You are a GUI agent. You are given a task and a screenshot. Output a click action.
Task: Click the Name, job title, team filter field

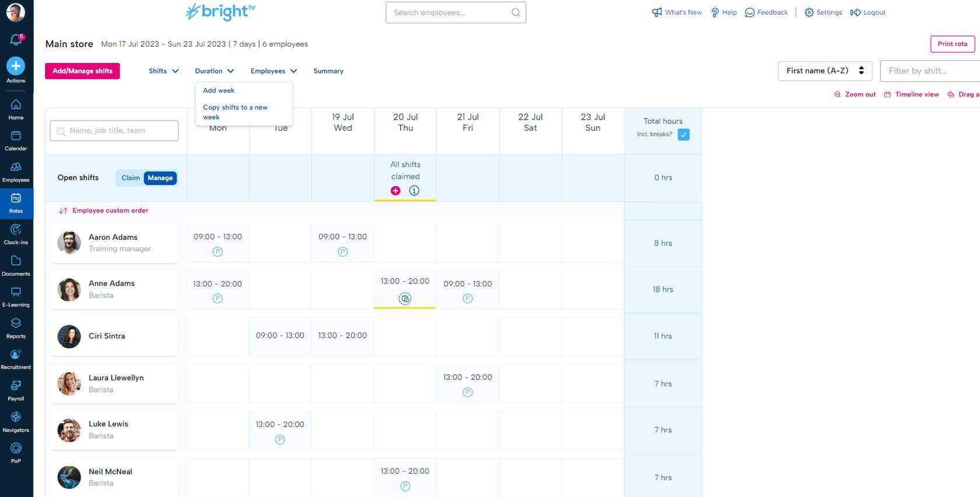114,131
